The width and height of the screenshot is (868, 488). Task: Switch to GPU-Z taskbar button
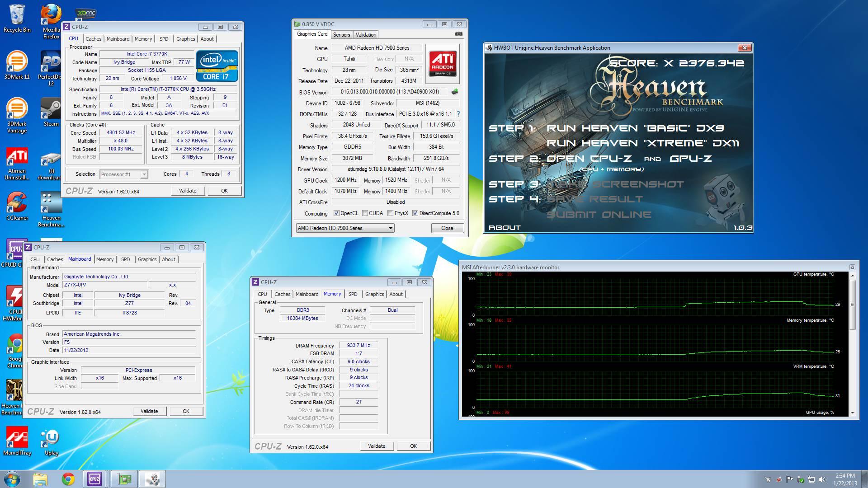coord(124,479)
